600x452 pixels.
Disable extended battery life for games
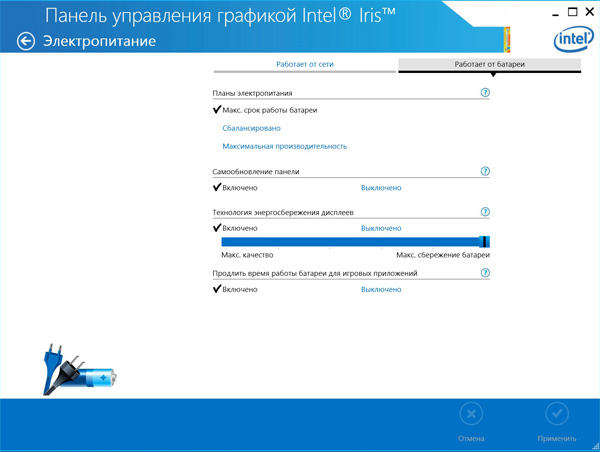380,290
